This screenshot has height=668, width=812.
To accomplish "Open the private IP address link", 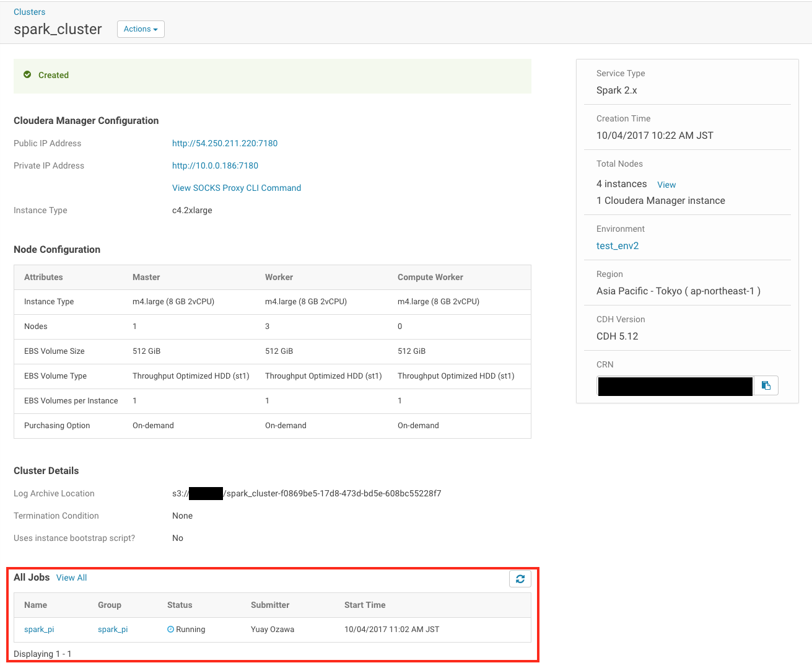I will pyautogui.click(x=216, y=165).
